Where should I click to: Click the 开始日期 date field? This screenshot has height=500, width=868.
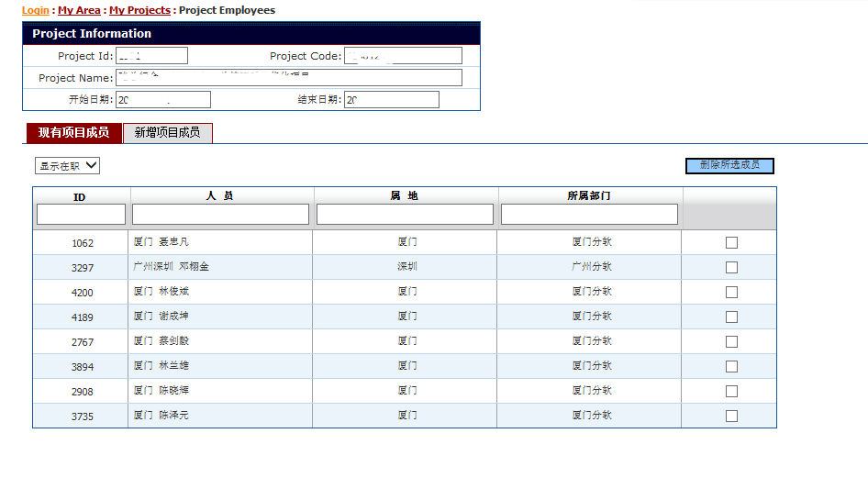point(163,100)
